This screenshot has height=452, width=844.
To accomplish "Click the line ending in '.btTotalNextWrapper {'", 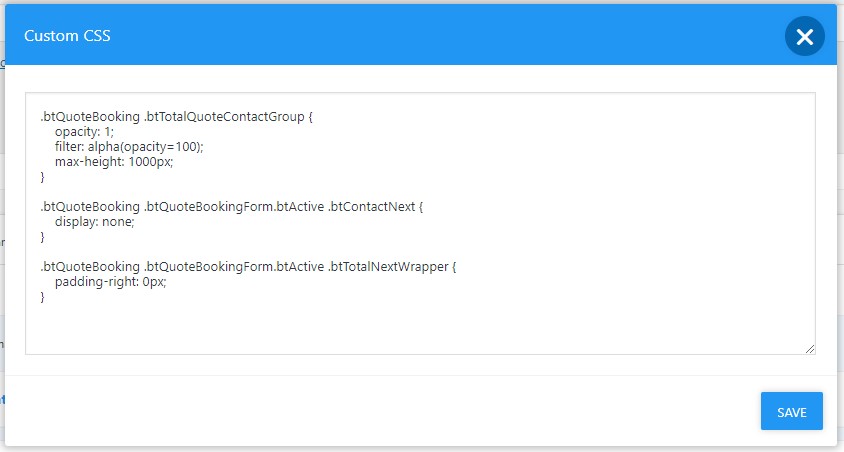I will coord(248,267).
